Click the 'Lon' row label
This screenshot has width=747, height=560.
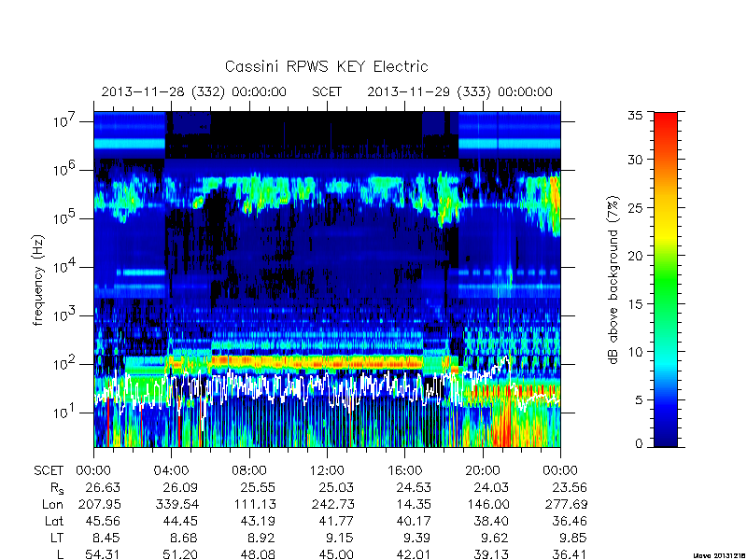(x=53, y=504)
